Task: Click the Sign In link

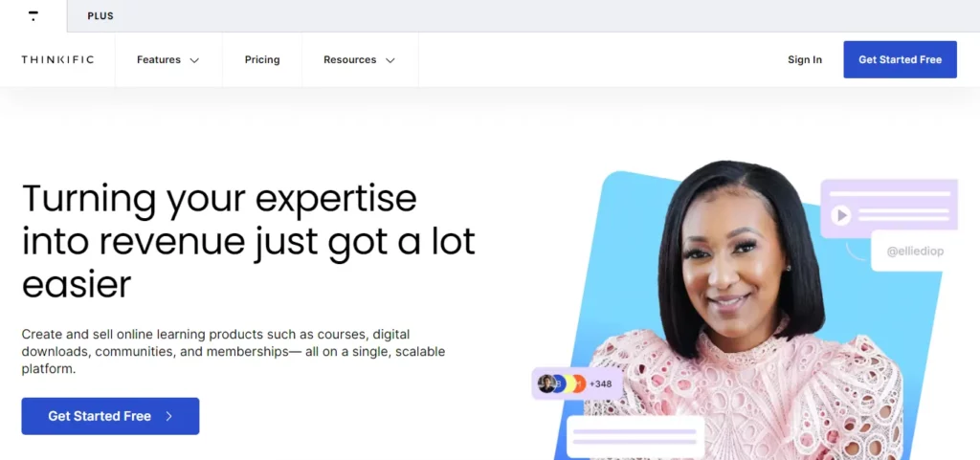Action: click(x=804, y=60)
